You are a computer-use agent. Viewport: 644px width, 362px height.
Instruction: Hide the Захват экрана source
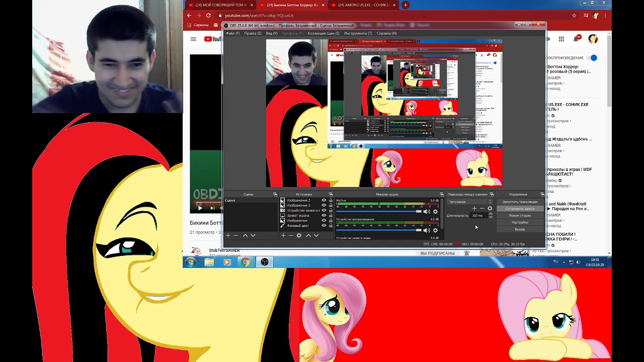324,215
